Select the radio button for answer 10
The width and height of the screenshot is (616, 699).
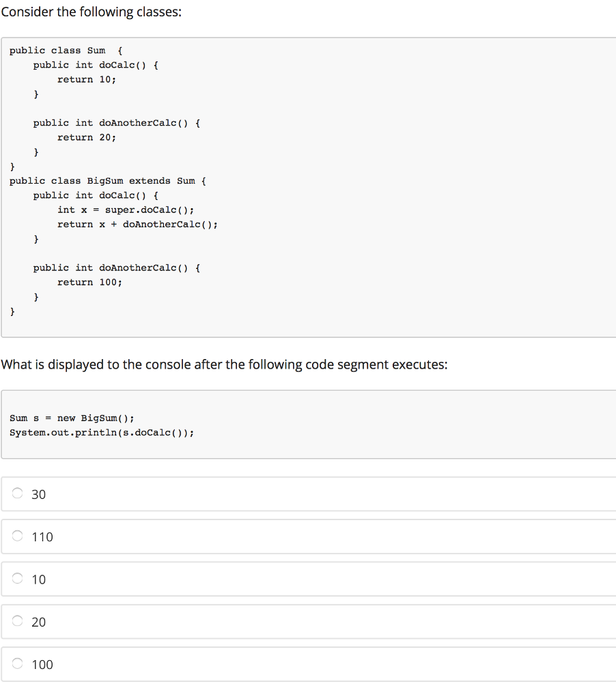(x=17, y=579)
